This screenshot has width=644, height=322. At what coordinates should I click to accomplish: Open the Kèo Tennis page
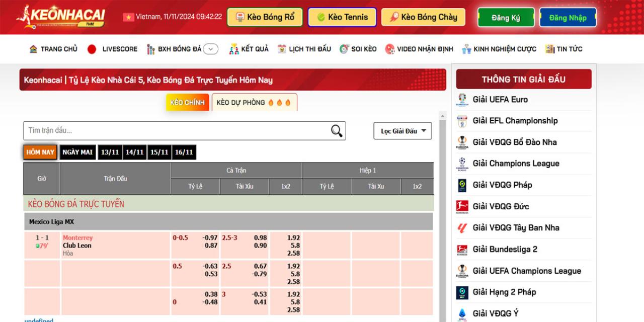342,17
